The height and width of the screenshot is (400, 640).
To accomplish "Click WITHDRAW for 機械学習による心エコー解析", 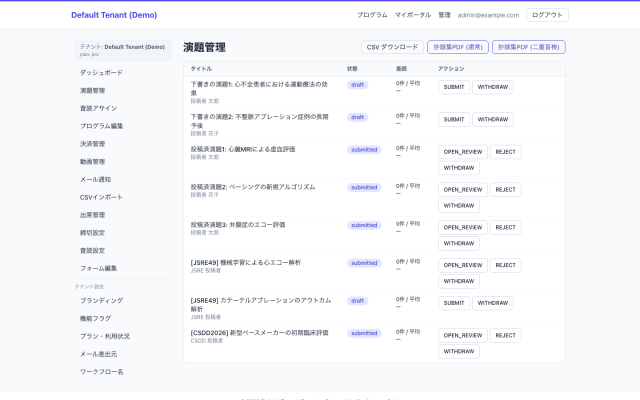I will click(x=459, y=281).
